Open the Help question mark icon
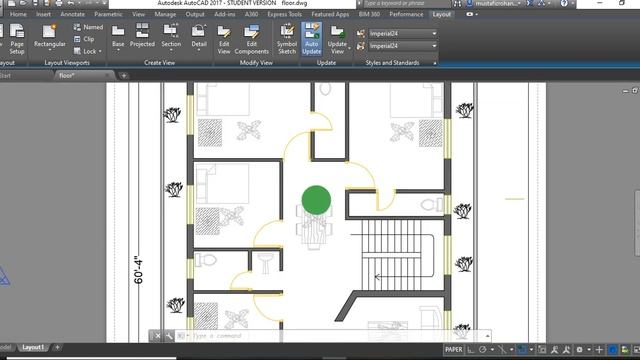The height and width of the screenshot is (360, 640). (x=564, y=3)
